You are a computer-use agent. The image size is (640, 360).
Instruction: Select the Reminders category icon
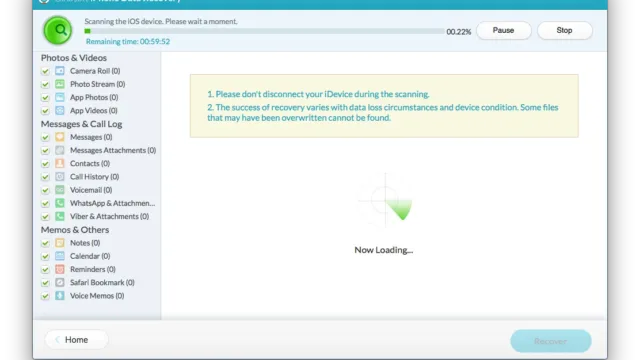point(60,269)
